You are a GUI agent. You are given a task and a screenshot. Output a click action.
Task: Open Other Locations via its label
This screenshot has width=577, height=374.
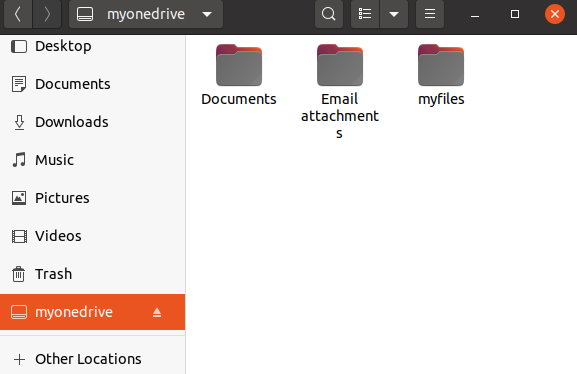click(88, 359)
